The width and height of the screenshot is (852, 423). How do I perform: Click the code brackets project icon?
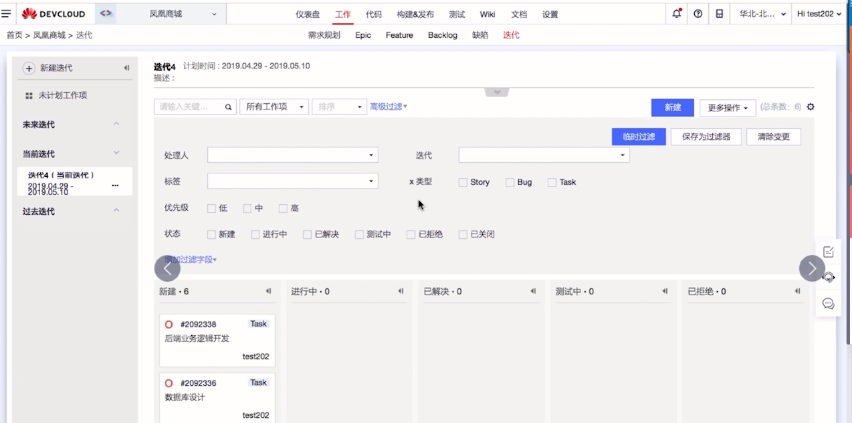coord(106,13)
